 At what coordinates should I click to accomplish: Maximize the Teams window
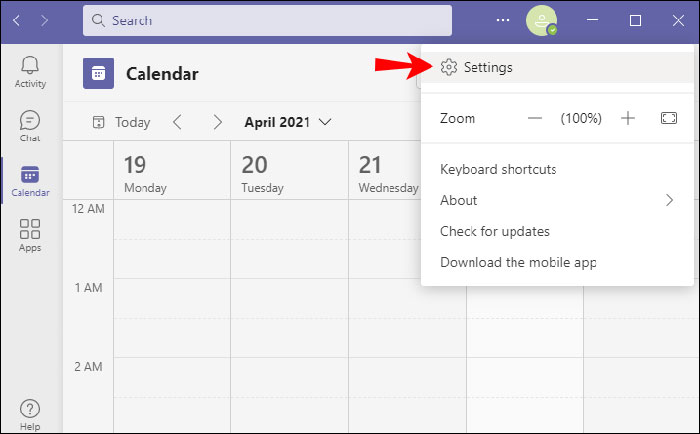click(635, 21)
